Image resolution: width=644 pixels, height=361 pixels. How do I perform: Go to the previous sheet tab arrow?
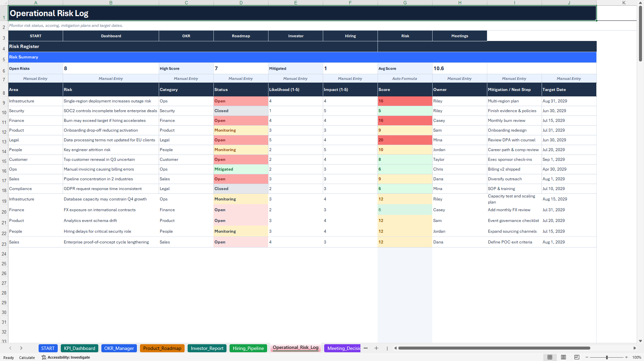coord(10,348)
